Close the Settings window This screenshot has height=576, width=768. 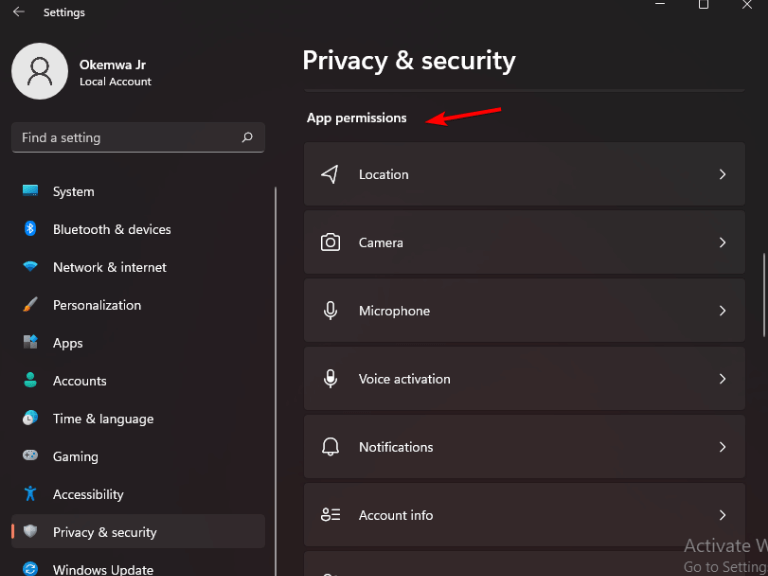click(x=747, y=5)
